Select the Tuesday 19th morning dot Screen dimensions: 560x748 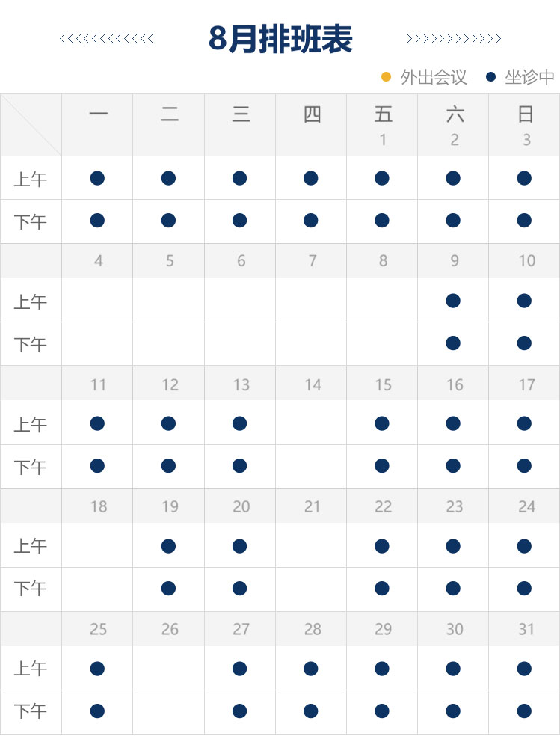(168, 546)
